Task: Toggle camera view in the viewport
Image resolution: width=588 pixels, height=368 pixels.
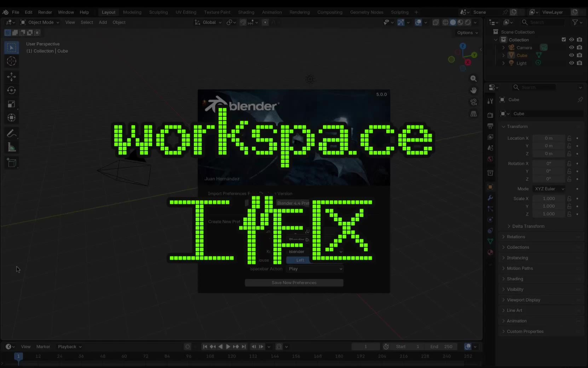Action: pos(473,102)
